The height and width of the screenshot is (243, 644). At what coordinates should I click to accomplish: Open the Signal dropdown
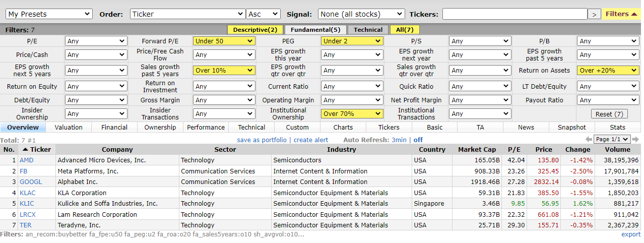[361, 14]
